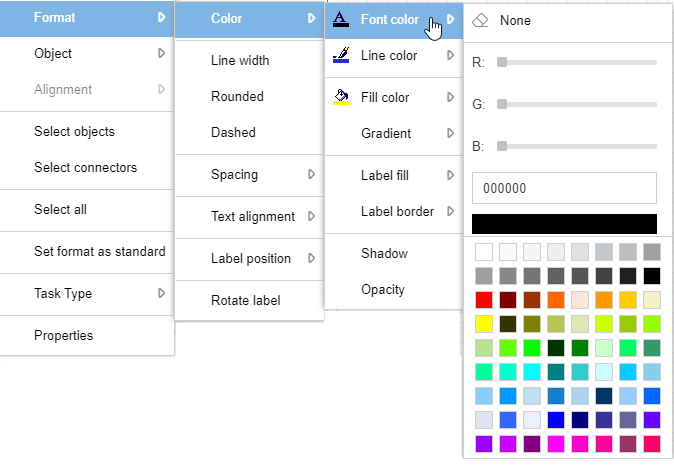674x472 pixels.
Task: Expand the Task Type submenu arrow
Action: coord(161,293)
